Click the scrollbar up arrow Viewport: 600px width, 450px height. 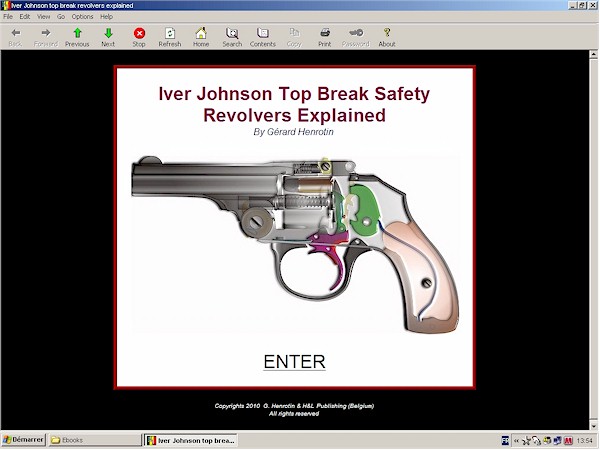click(593, 55)
